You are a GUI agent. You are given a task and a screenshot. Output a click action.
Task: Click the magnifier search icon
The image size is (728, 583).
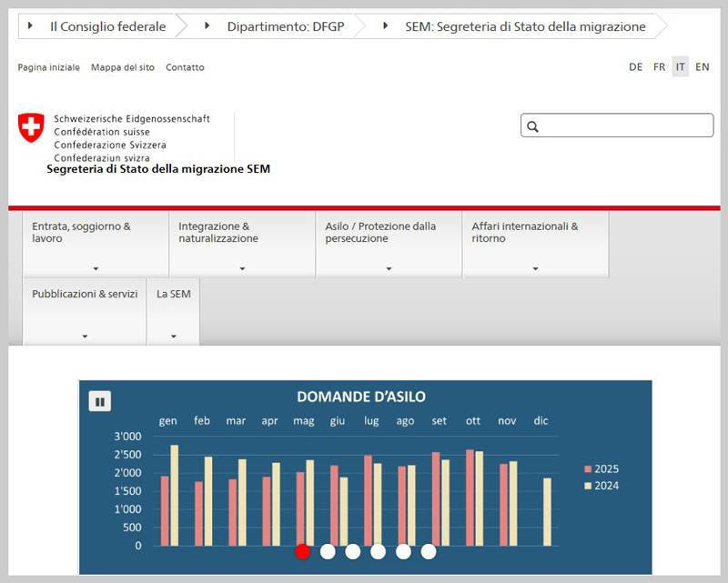click(x=533, y=126)
